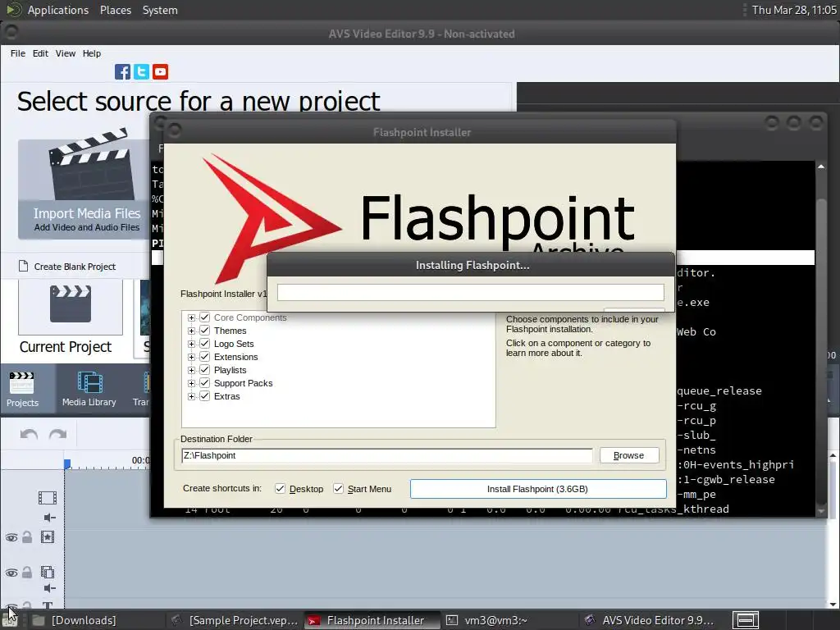Click the blue timeline playhead marker

[x=67, y=463]
